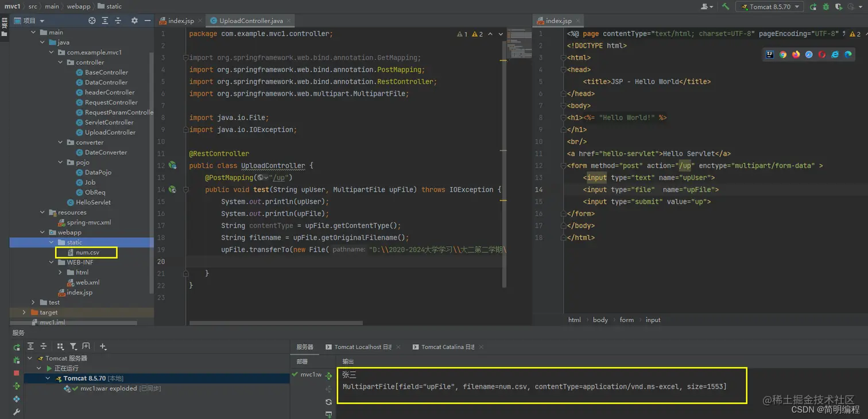The image size is (868, 419).
Task: Open the user account icon menu
Action: pos(707,6)
